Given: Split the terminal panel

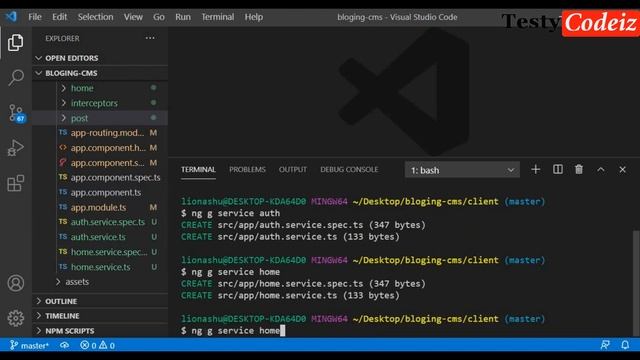Looking at the screenshot, I should tap(558, 169).
